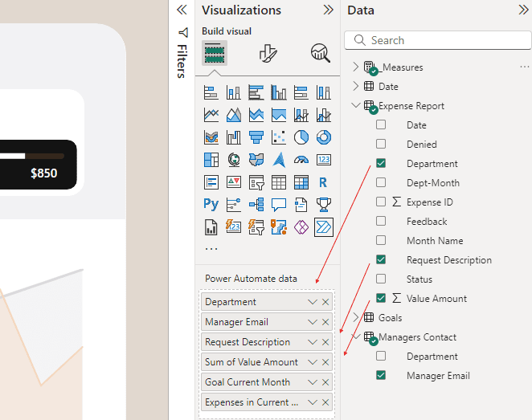The height and width of the screenshot is (420, 532).
Task: Check the Date field under Expense Report
Action: (381, 124)
